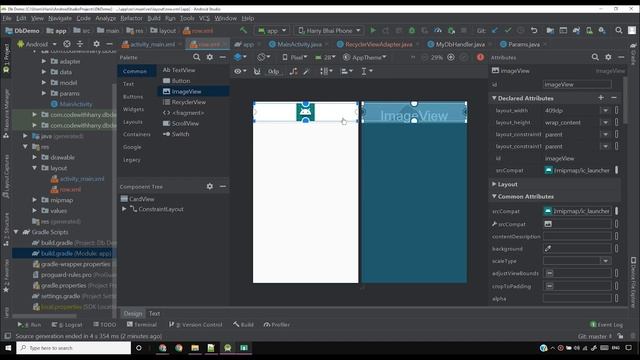Image resolution: width=640 pixels, height=360 pixels.
Task: Expand the drawable folder
Action: tap(35, 157)
